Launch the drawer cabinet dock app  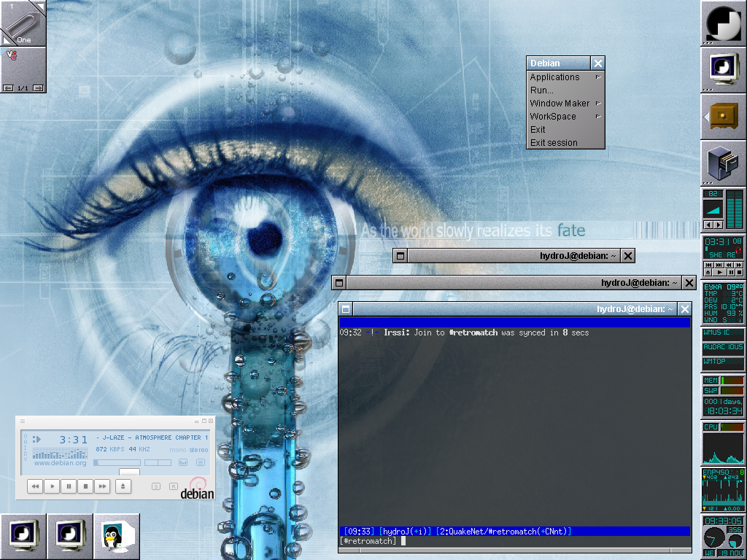[x=723, y=116]
